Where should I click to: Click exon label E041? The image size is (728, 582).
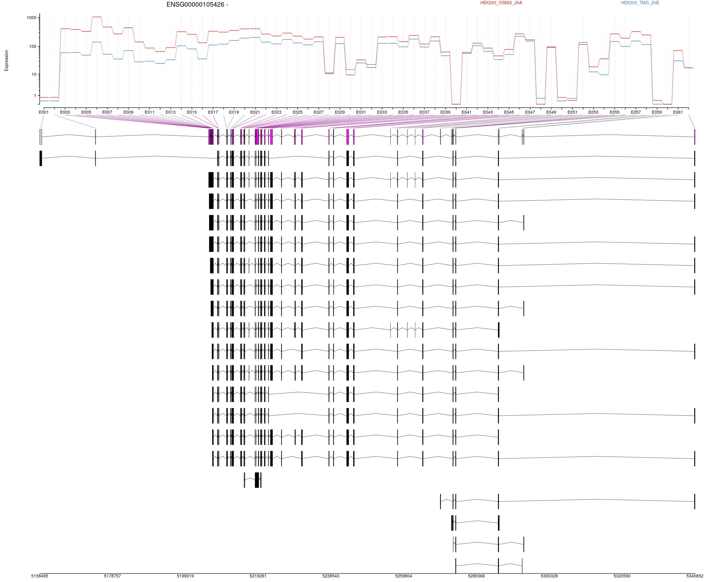click(467, 112)
